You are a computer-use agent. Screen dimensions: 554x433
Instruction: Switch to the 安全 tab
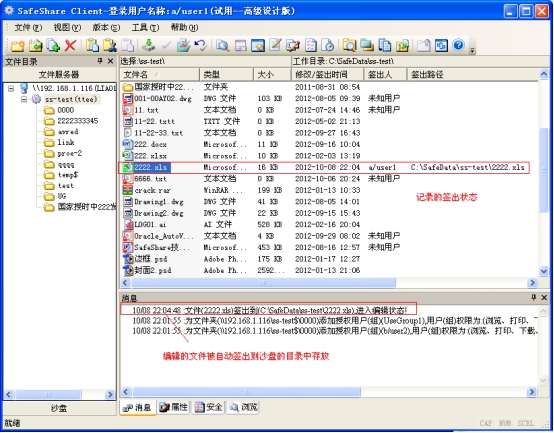tap(209, 408)
